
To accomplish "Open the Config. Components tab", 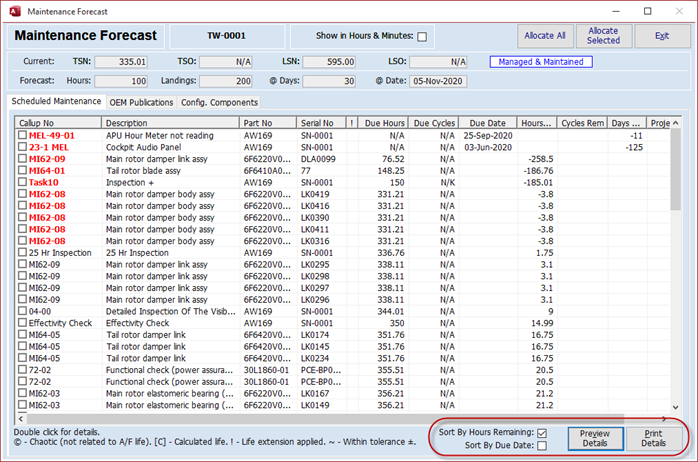I will click(x=220, y=102).
